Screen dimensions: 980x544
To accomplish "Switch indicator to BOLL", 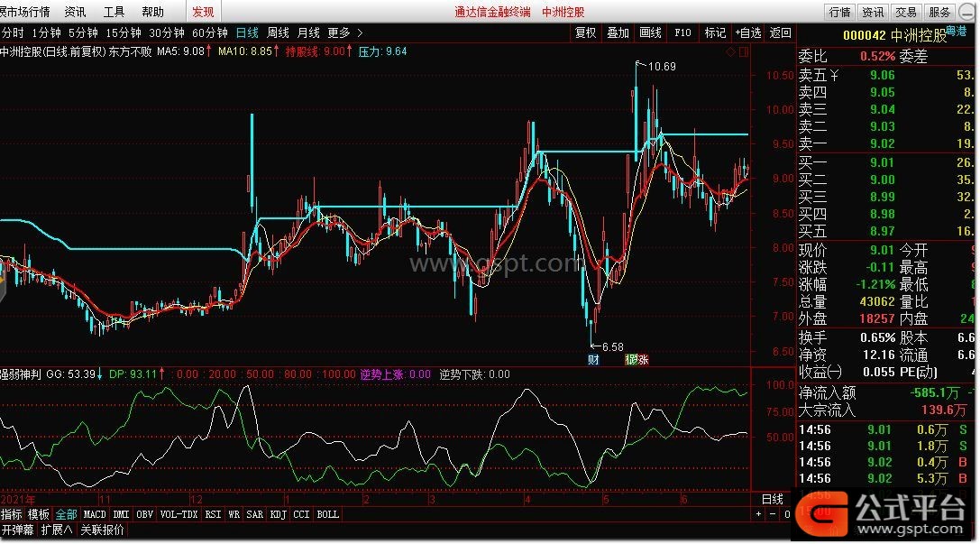I will point(327,514).
